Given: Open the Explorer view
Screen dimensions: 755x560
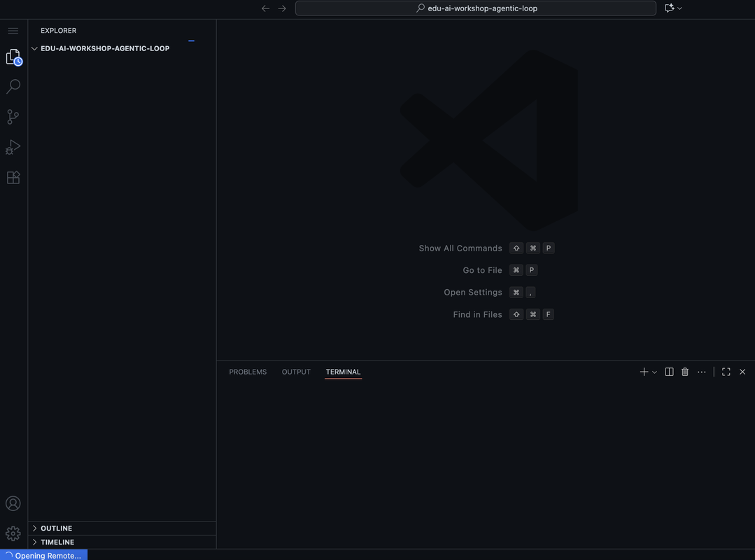Looking at the screenshot, I should [13, 57].
